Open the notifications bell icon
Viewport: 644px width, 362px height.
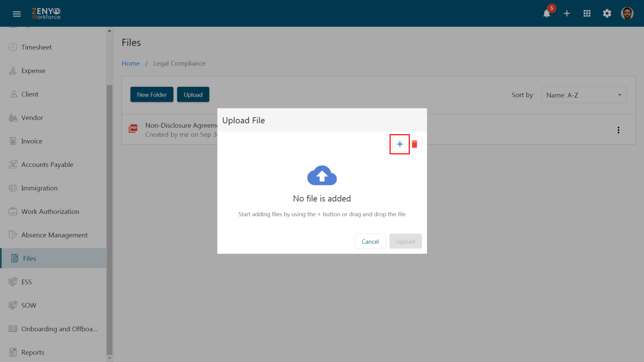546,13
